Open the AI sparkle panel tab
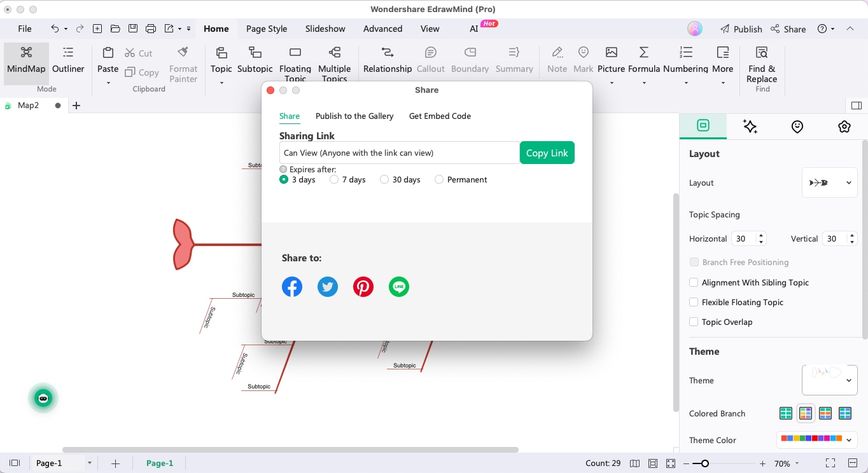Image resolution: width=868 pixels, height=473 pixels. (750, 127)
